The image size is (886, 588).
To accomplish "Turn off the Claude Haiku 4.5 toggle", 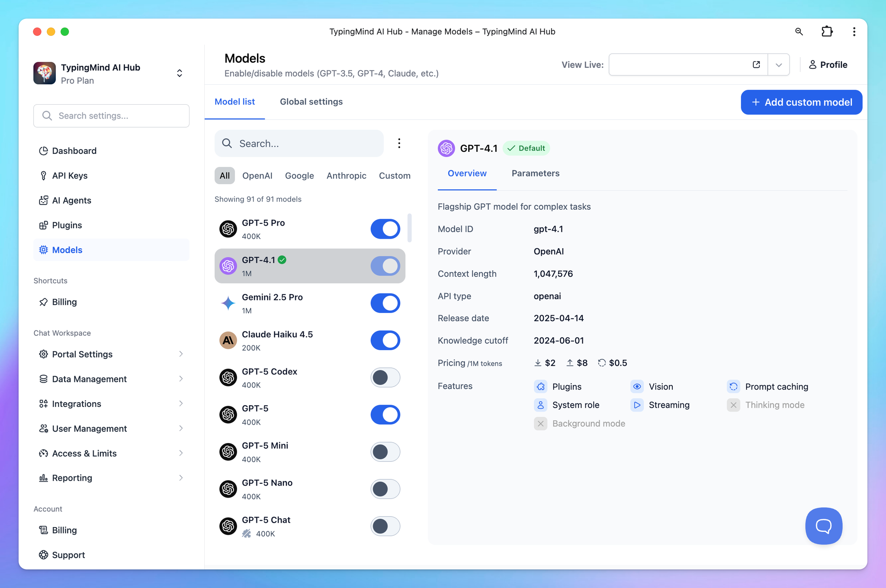I will pyautogui.click(x=385, y=340).
